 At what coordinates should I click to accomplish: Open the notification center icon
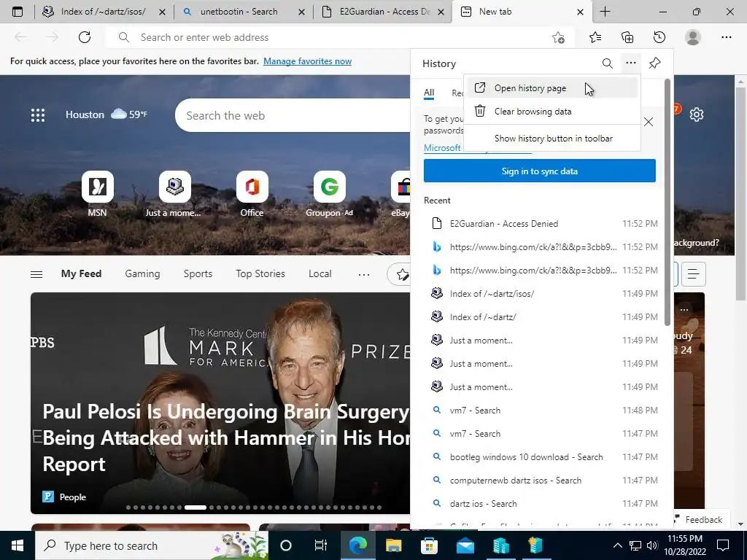723,545
